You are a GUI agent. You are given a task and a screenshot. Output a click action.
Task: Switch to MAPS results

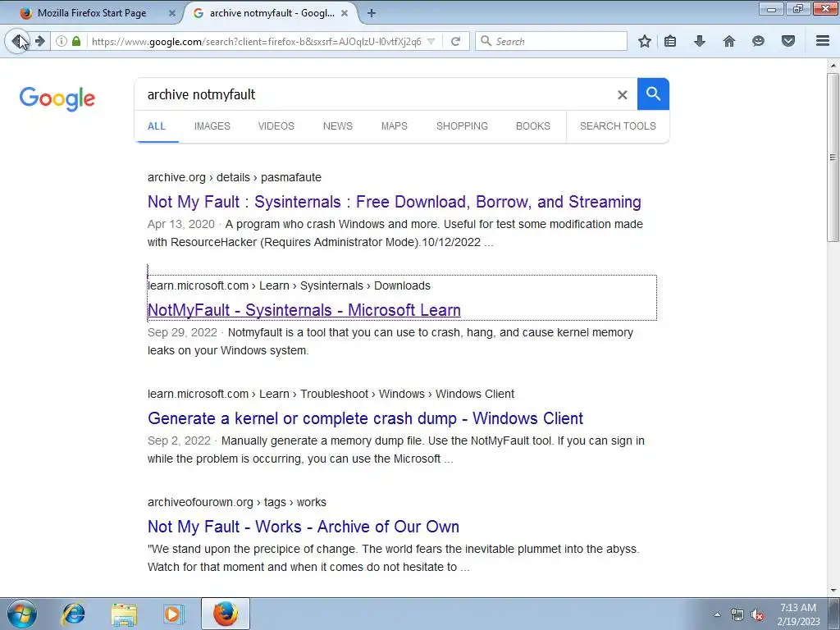click(x=395, y=126)
